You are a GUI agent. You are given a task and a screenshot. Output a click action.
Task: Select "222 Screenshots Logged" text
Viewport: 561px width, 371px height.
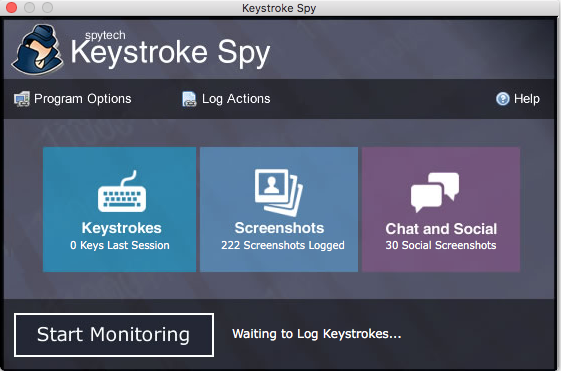point(283,245)
